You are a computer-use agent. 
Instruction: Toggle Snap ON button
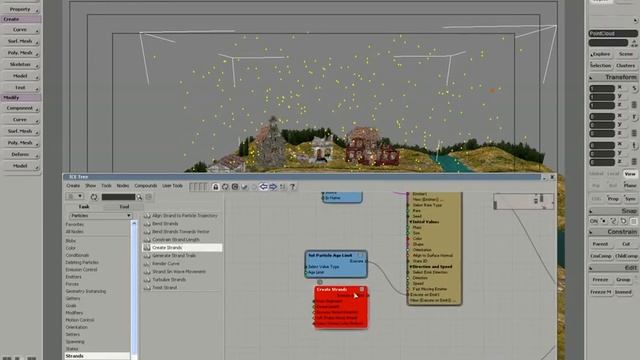coord(594,221)
